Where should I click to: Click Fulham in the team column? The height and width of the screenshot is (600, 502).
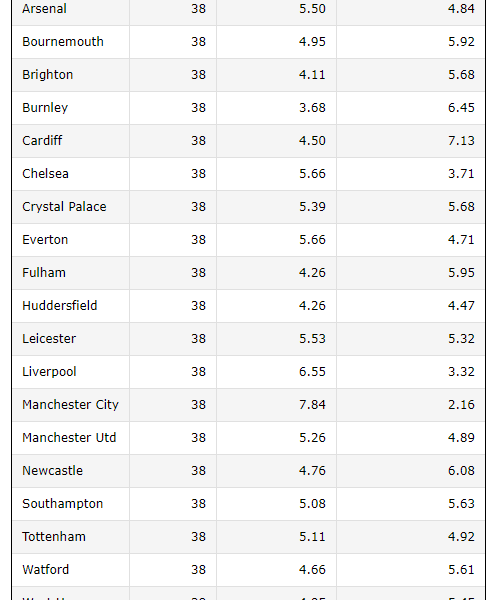pos(44,272)
